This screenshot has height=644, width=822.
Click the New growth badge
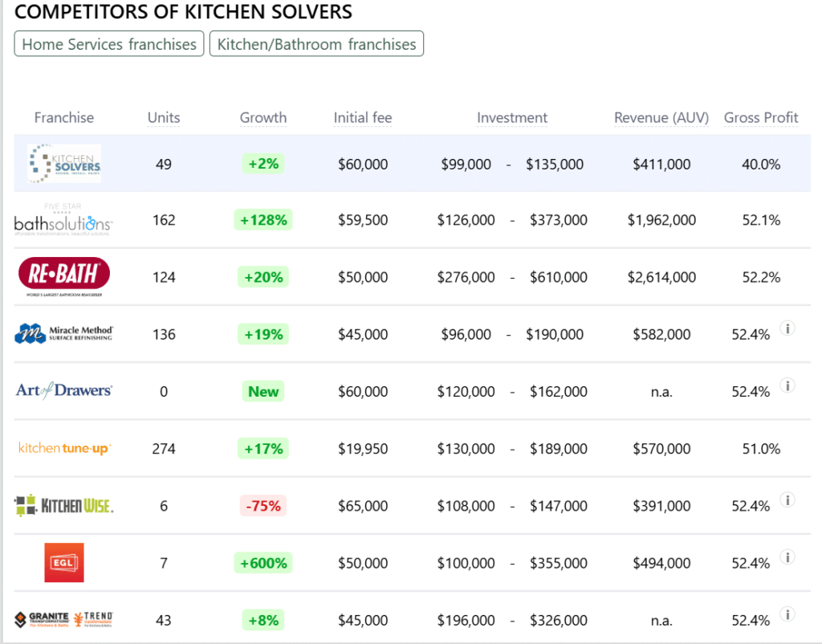pos(263,391)
